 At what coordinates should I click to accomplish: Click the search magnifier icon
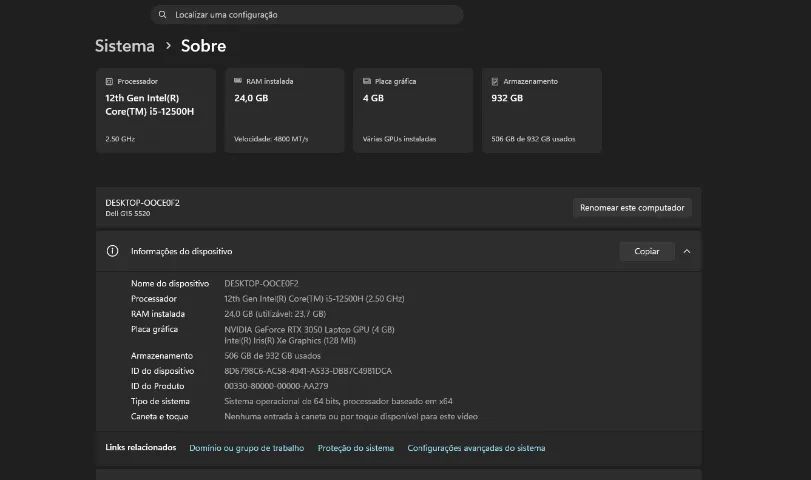point(162,14)
